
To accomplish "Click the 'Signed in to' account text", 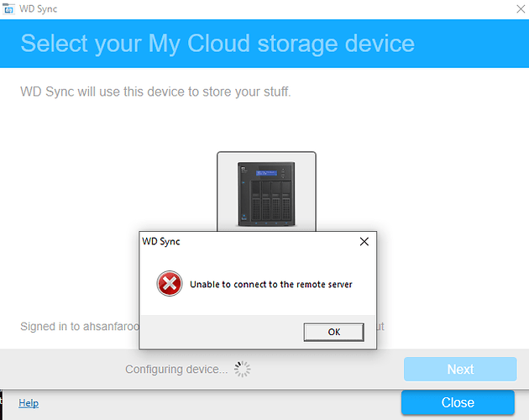I will pyautogui.click(x=78, y=326).
